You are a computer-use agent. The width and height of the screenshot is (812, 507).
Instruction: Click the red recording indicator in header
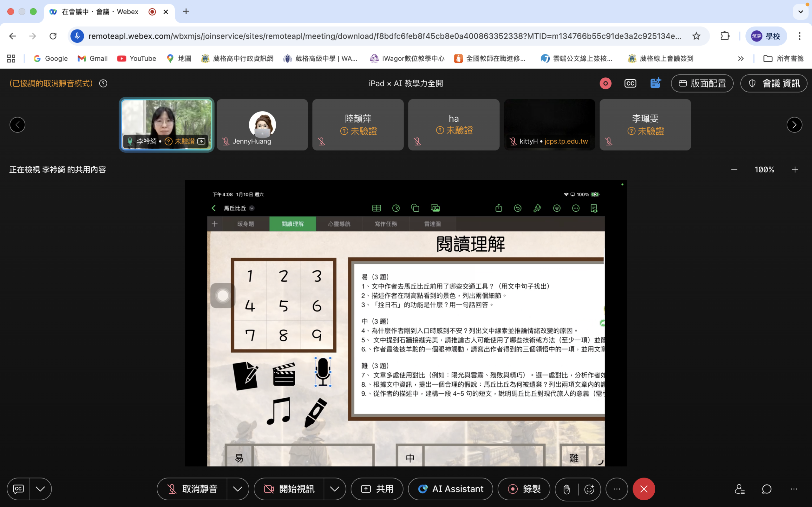click(x=605, y=83)
